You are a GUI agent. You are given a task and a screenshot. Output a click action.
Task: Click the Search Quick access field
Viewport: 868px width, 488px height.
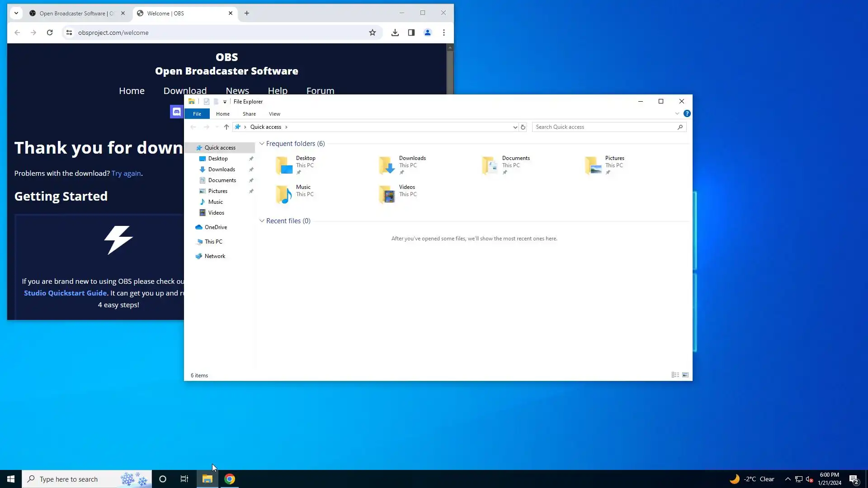click(x=605, y=127)
